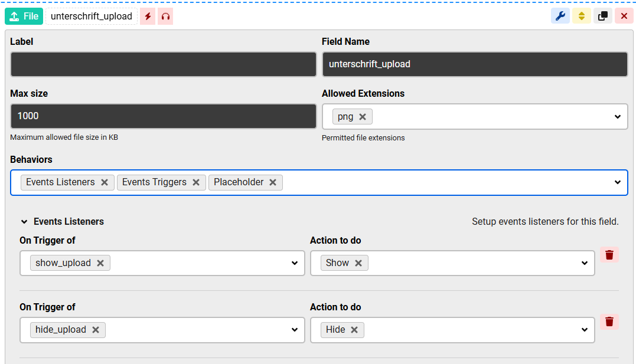Click the hide_upload tag text

click(x=60, y=330)
